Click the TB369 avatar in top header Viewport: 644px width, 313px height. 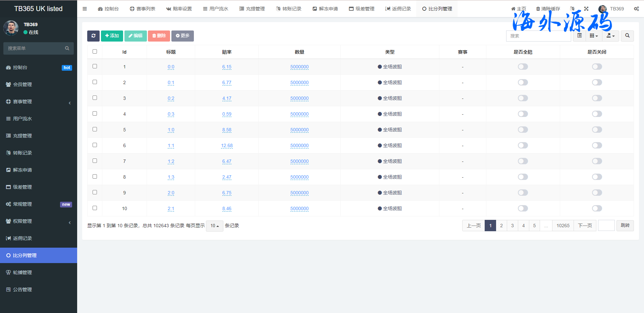click(x=602, y=9)
